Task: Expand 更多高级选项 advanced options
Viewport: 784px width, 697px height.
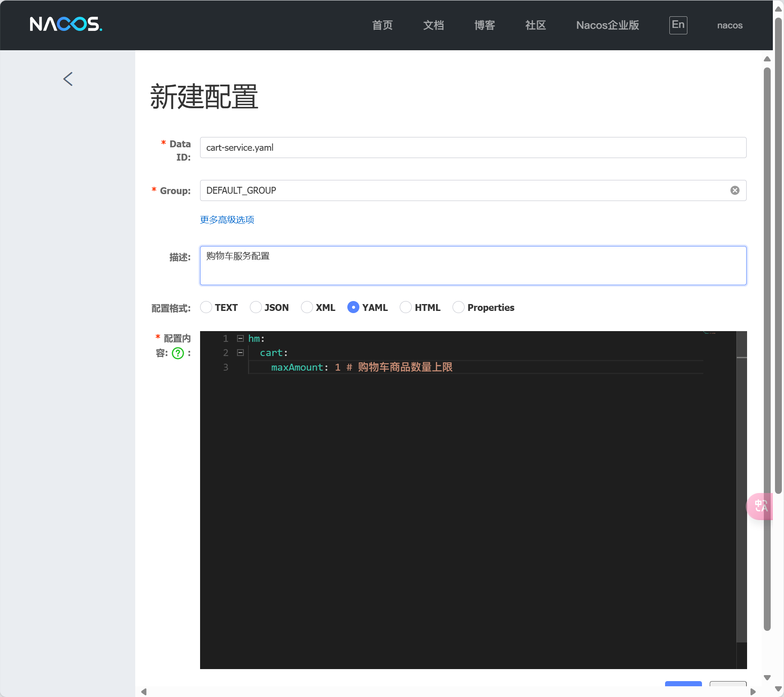Action: click(227, 220)
